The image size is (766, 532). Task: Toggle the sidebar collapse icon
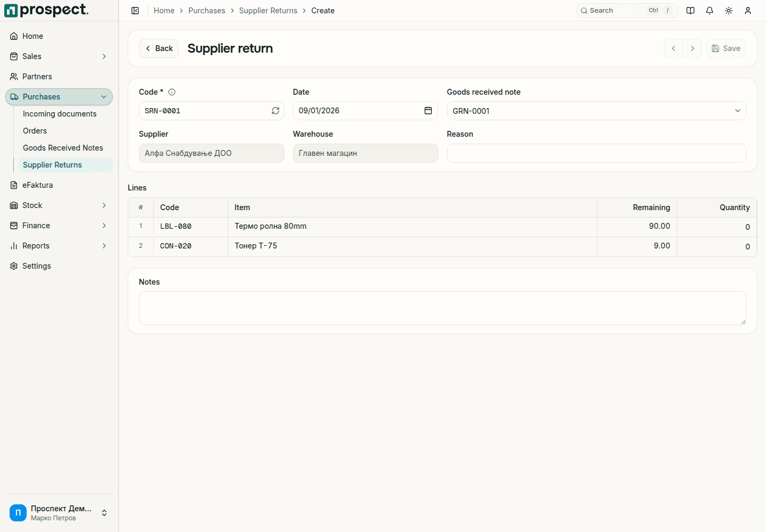[x=135, y=11]
